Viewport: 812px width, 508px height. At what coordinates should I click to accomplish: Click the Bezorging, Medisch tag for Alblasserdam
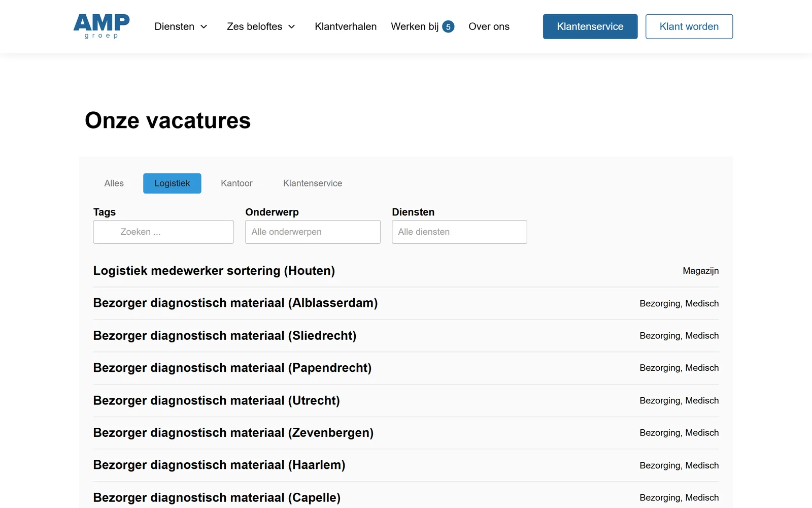[x=679, y=303]
